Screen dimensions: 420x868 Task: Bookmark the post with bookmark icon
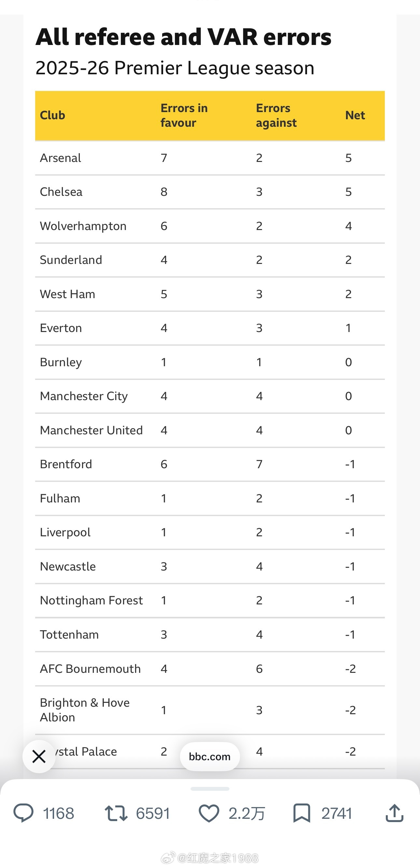[301, 813]
